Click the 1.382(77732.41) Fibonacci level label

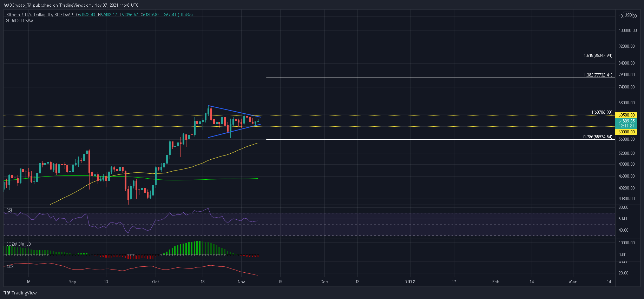coord(598,75)
